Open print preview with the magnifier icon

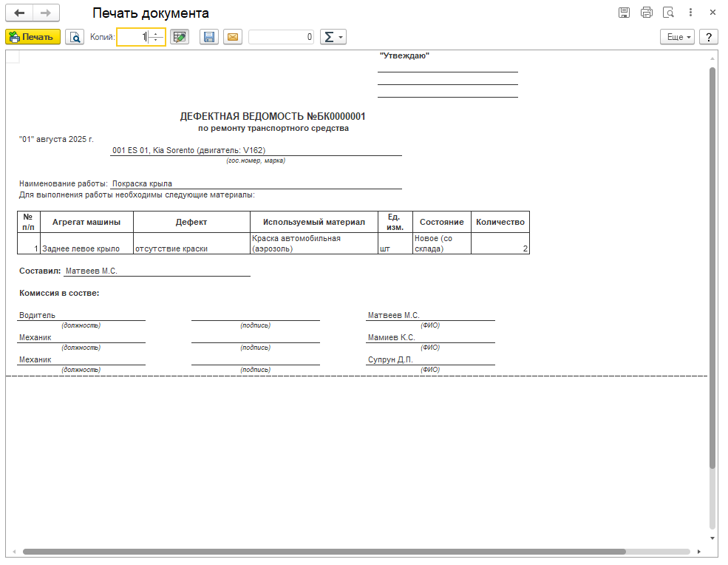point(75,37)
